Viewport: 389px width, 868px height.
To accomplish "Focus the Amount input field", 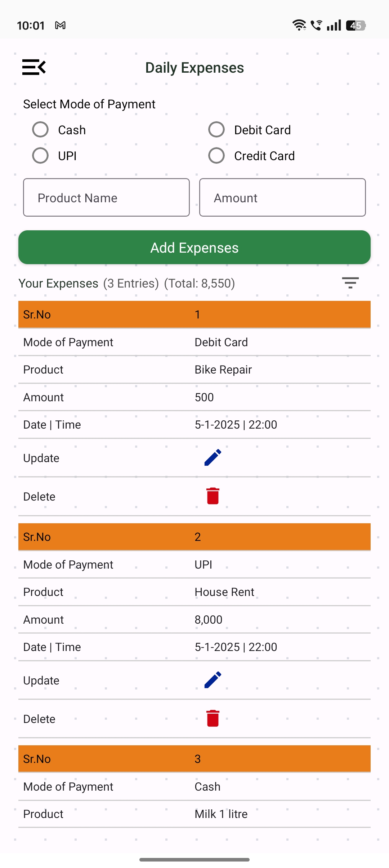I will (x=282, y=198).
